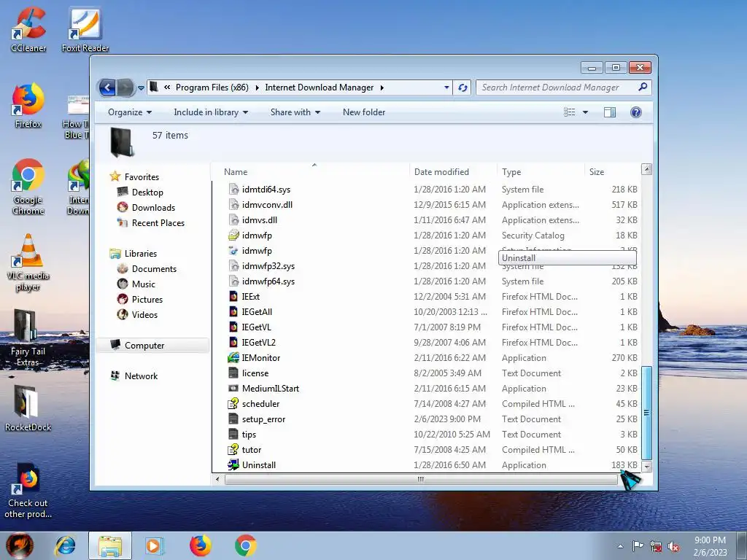Click the horizontal scrollbar thumb
This screenshot has height=560, width=747.
[421, 480]
